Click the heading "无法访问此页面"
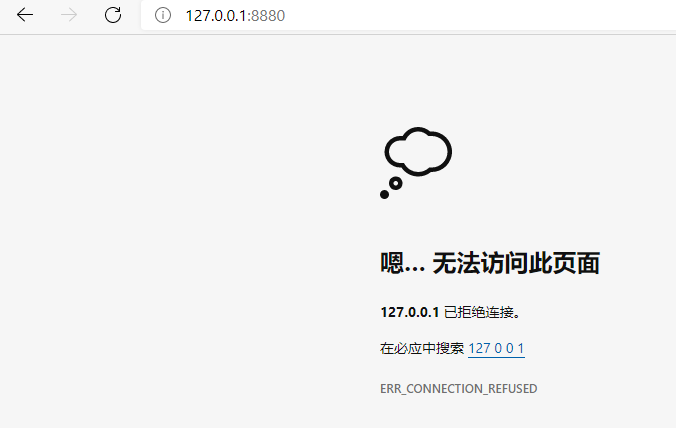 [516, 263]
